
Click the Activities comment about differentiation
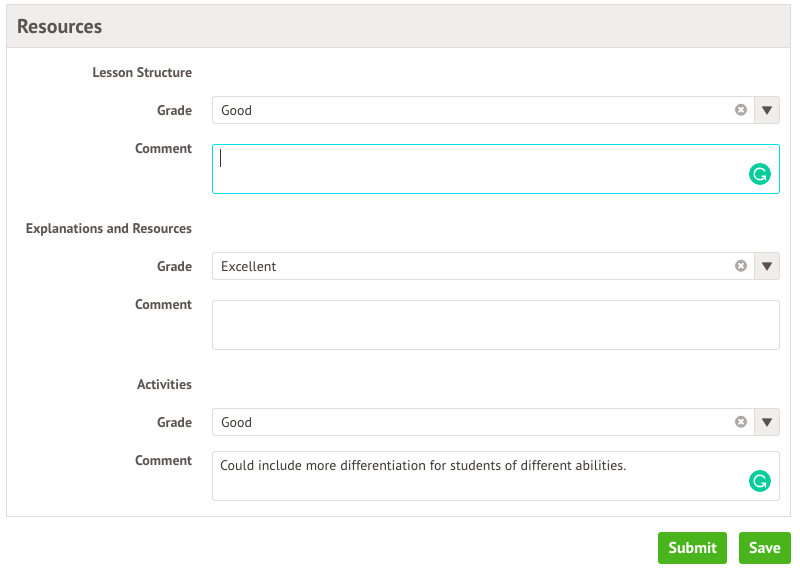pos(423,465)
